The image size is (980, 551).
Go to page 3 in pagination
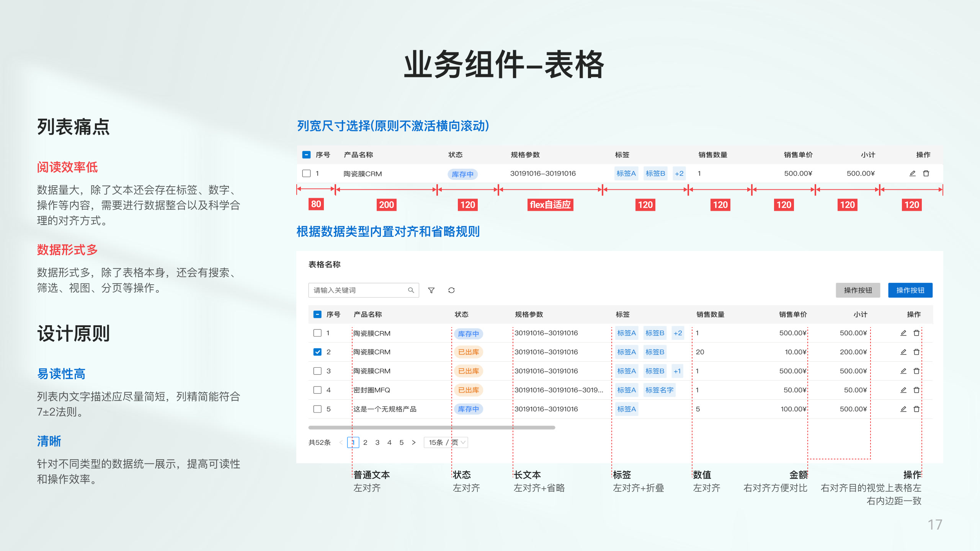[377, 442]
